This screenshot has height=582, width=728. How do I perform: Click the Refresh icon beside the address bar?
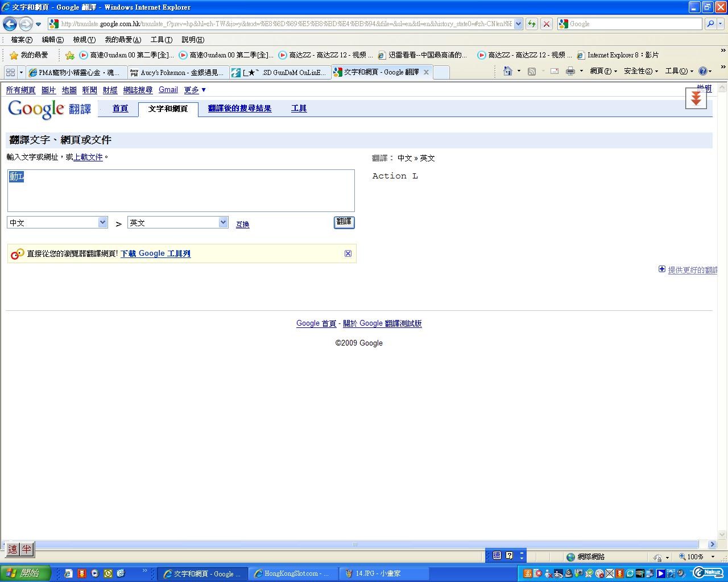click(x=531, y=24)
